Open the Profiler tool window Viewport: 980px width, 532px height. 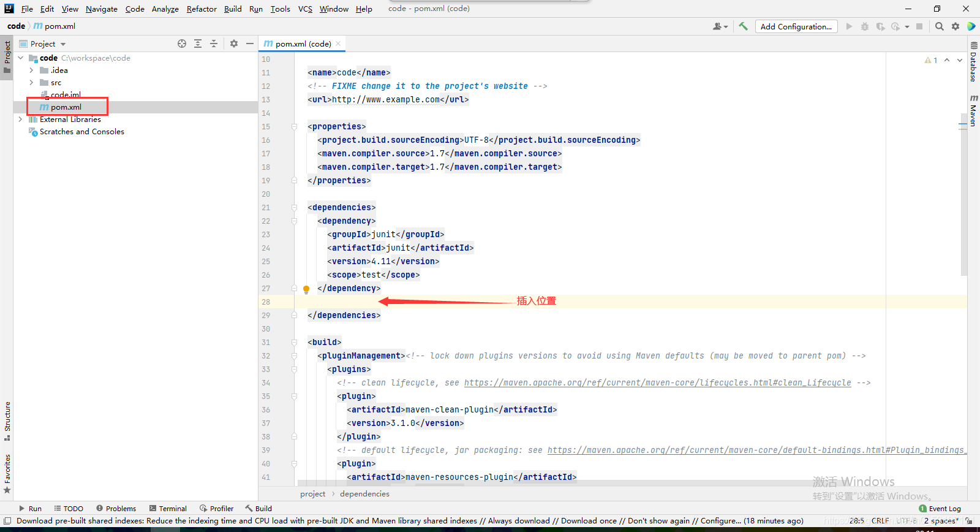coord(216,508)
